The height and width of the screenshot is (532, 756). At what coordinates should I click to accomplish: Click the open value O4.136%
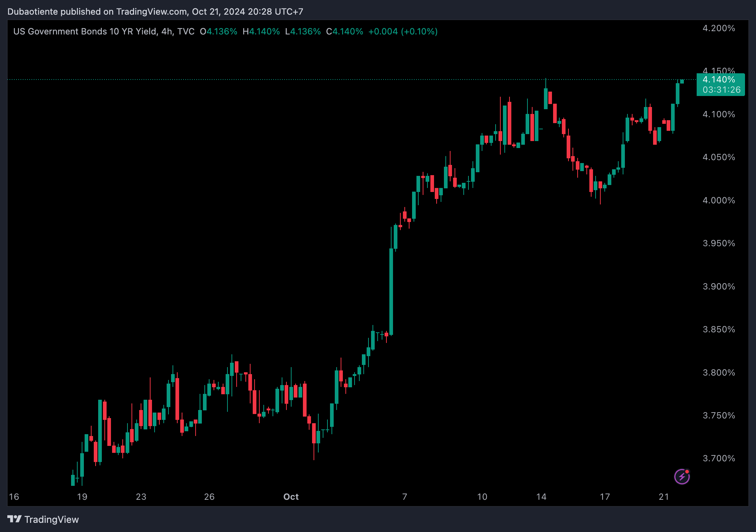(219, 32)
